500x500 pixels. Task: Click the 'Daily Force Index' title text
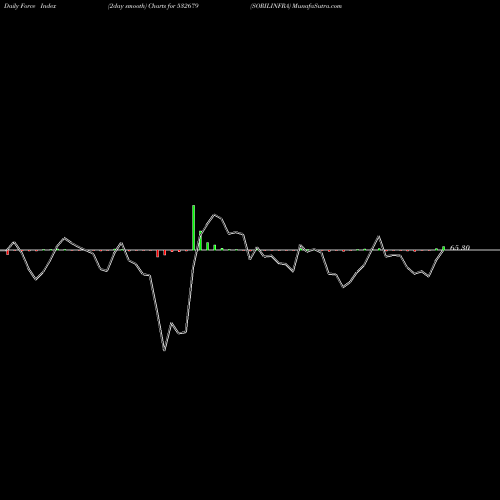(x=30, y=6)
